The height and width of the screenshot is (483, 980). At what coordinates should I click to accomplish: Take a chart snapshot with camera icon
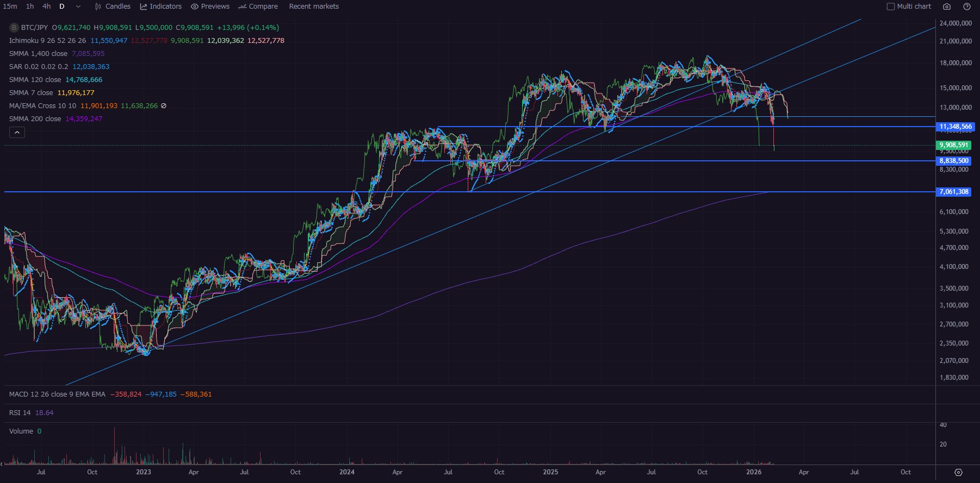[947, 7]
